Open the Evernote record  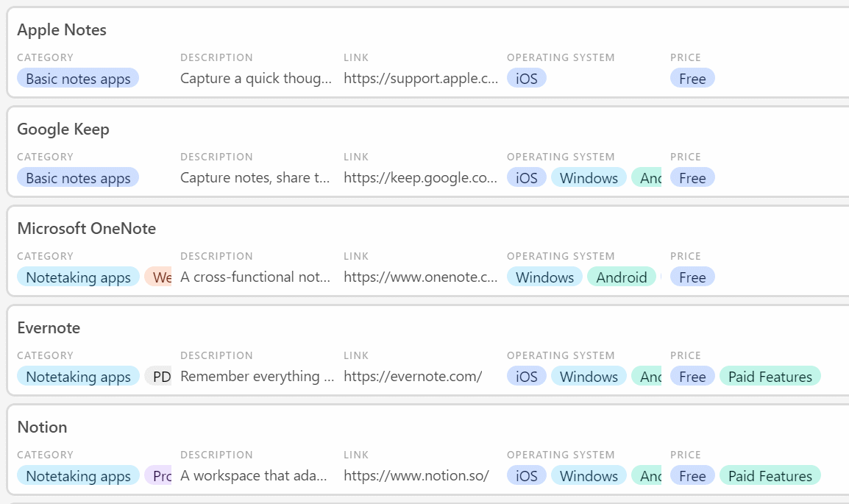49,328
